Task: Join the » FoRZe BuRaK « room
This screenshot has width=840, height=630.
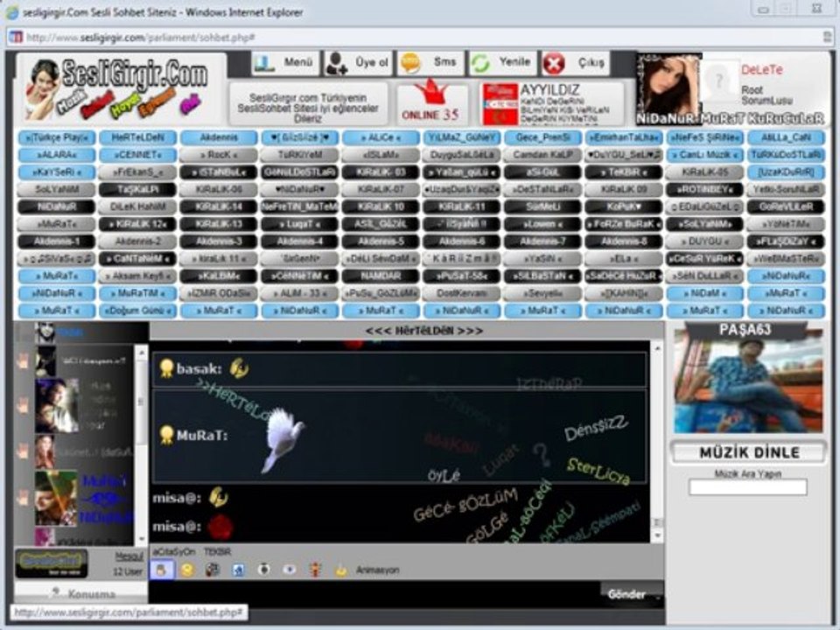Action: [624, 224]
